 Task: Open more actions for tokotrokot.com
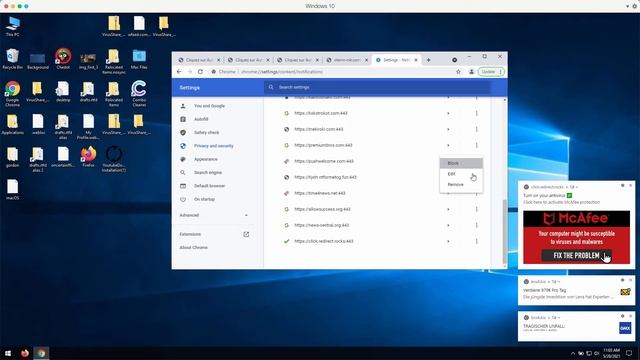(476, 113)
